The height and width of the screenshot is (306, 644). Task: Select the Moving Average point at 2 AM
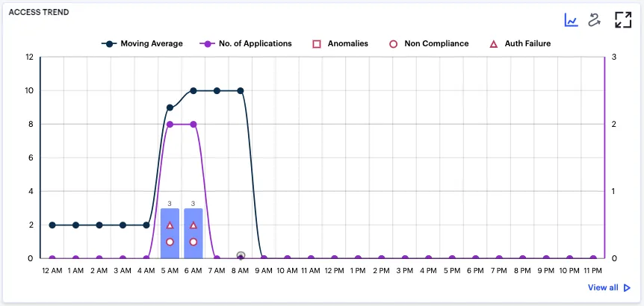pos(99,225)
